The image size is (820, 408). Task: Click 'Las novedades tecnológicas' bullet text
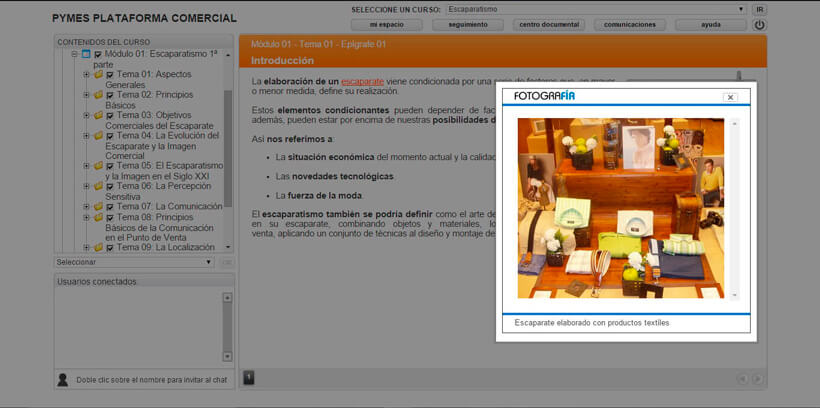coord(334,176)
